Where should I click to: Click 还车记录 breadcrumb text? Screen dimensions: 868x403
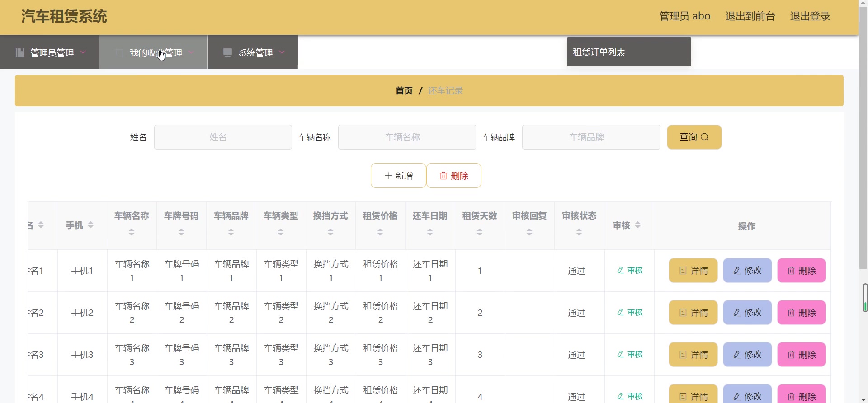[x=445, y=91]
